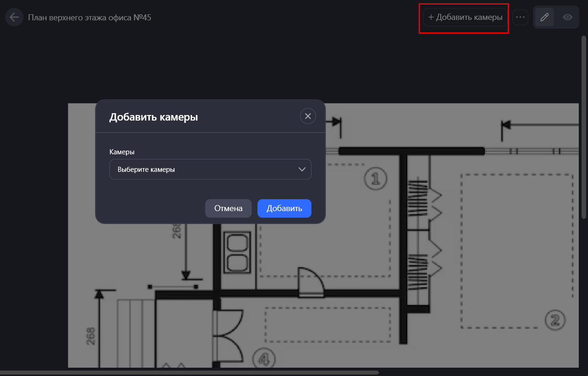Toggle the eye view mode

coord(568,18)
